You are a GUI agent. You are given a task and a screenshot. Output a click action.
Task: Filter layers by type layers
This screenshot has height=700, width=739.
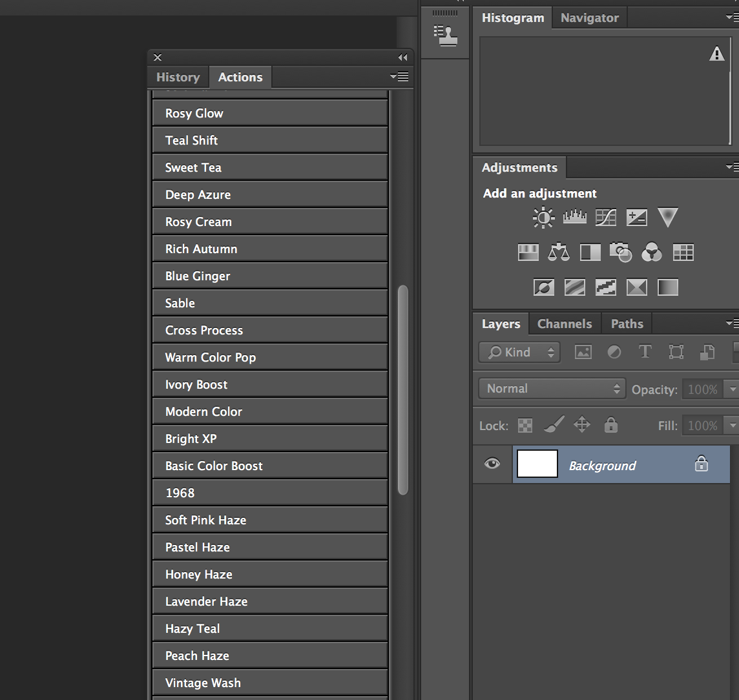pos(645,352)
